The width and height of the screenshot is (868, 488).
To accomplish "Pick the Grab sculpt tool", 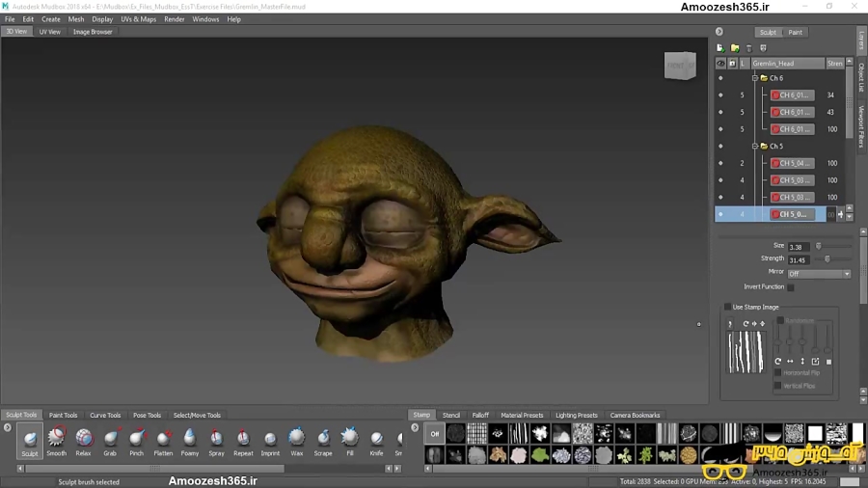I will (110, 439).
